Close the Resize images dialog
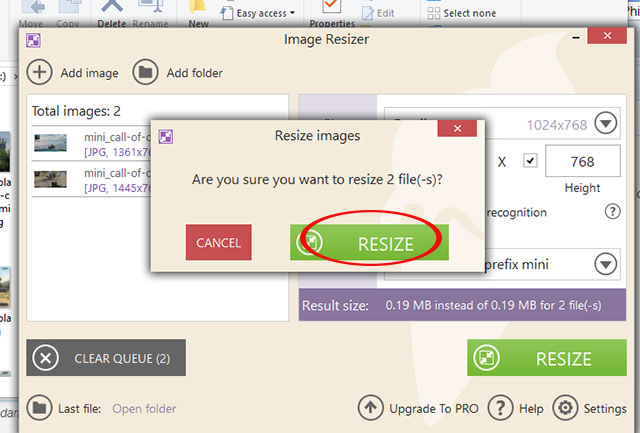Screen dimensions: 640x433 [x=457, y=129]
